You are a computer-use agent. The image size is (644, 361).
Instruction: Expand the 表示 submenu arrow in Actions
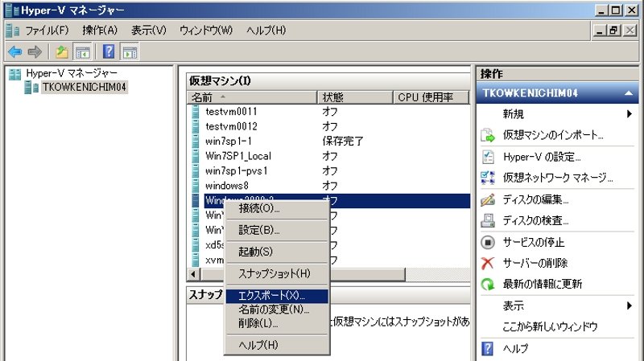pyautogui.click(x=630, y=306)
